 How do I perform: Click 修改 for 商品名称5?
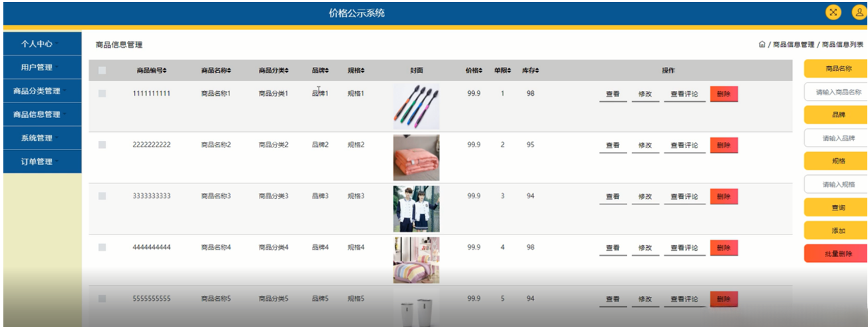click(x=645, y=299)
